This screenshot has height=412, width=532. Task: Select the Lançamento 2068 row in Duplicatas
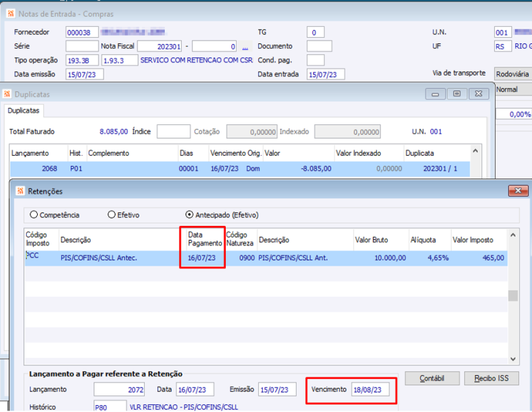(x=240, y=169)
